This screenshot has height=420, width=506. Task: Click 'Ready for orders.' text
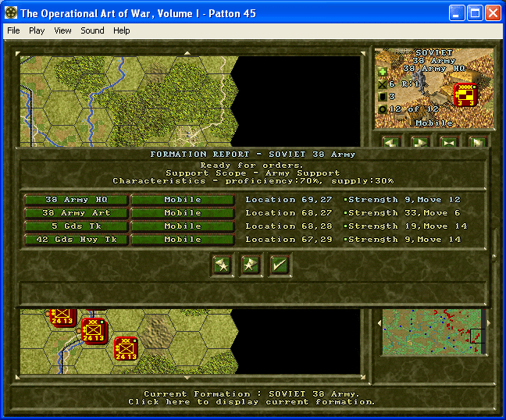coord(251,166)
